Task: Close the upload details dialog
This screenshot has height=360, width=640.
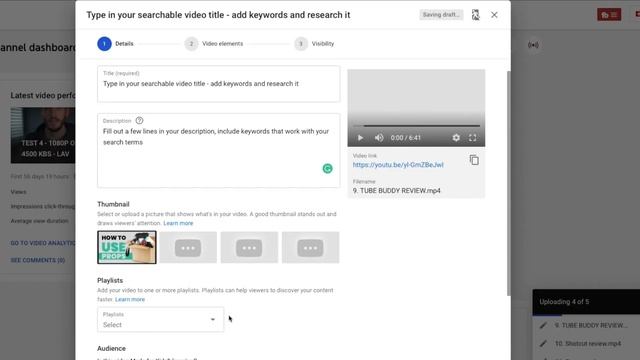Action: 494,15
